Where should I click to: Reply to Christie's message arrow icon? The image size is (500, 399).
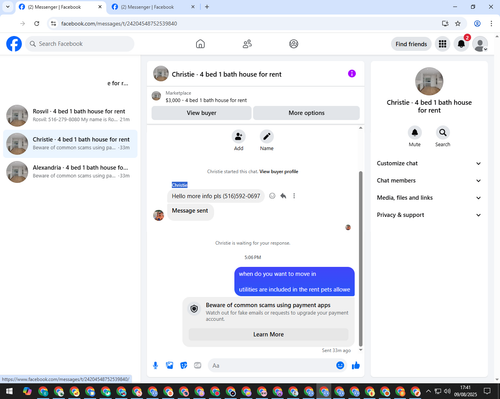coord(283,196)
